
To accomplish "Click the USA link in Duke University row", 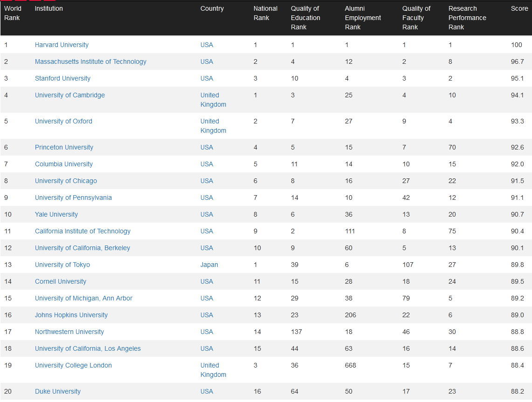I will [x=207, y=391].
